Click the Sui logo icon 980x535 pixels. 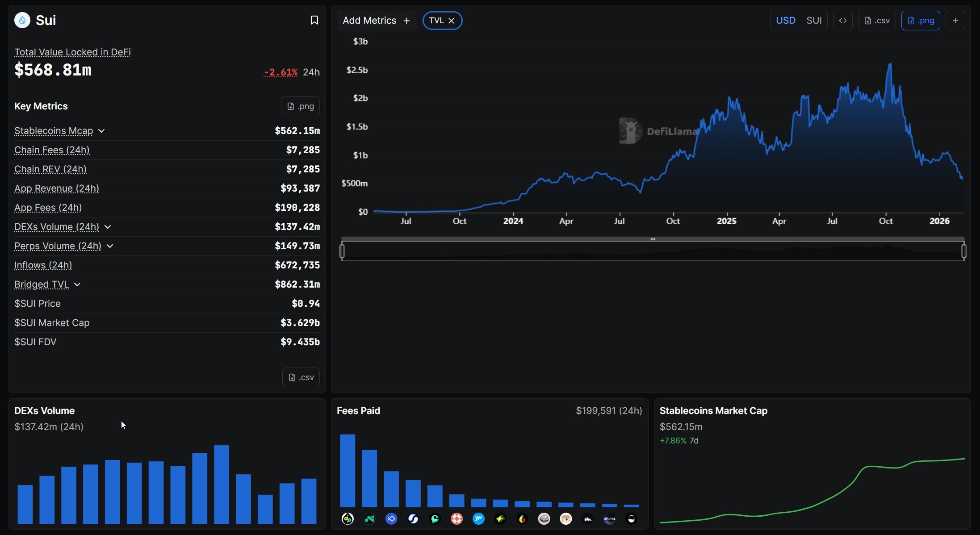tap(22, 20)
